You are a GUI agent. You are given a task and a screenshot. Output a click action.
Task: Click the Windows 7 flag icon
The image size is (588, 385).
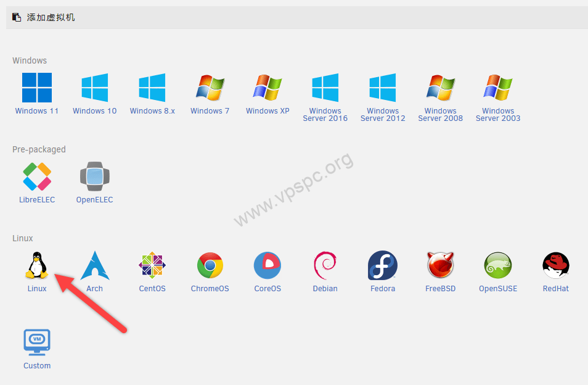(x=210, y=88)
